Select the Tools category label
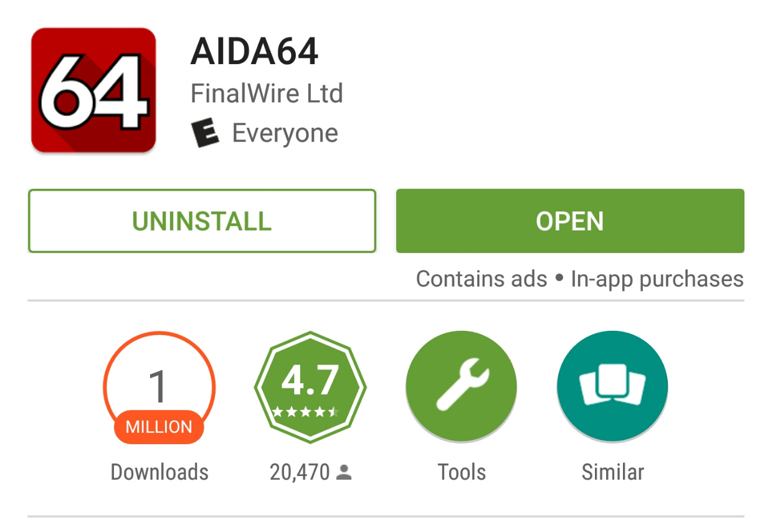This screenshot has height=532, width=770. click(x=462, y=472)
